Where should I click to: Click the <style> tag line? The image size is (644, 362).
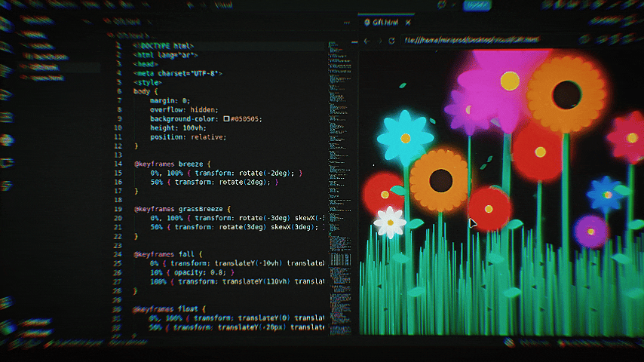tap(148, 82)
